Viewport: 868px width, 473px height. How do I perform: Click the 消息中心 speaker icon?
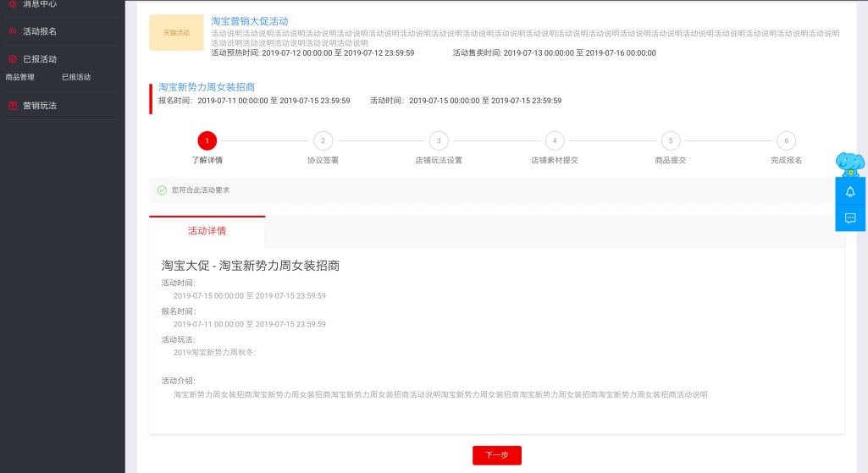click(12, 3)
